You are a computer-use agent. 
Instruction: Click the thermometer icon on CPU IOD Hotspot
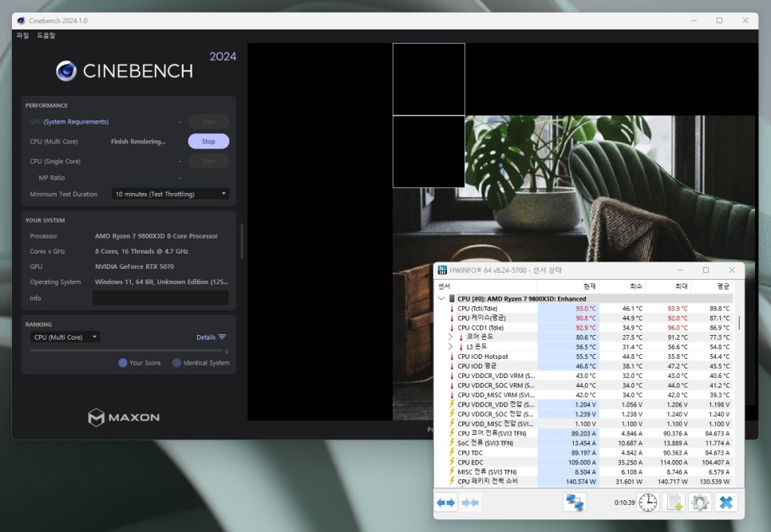(x=452, y=357)
